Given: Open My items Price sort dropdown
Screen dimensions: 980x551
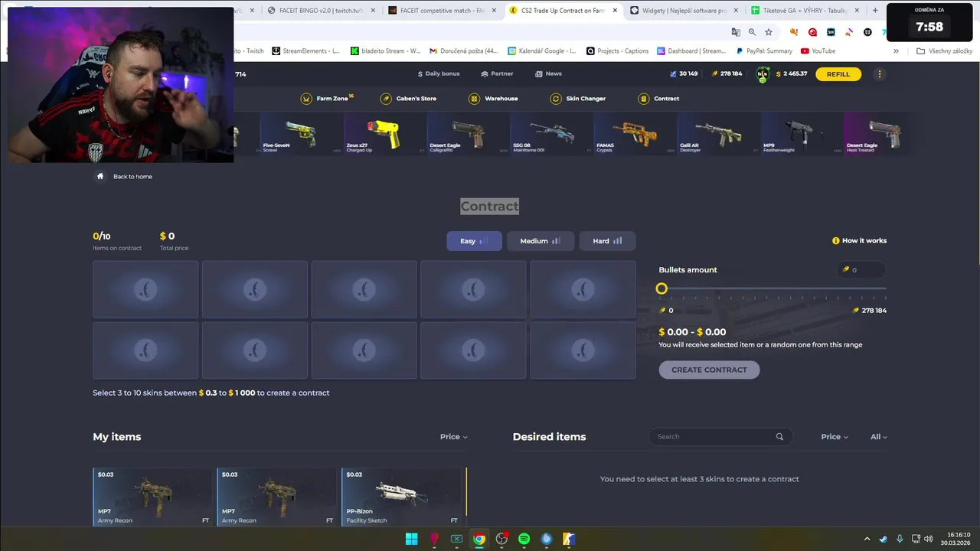Looking at the screenshot, I should (x=453, y=437).
